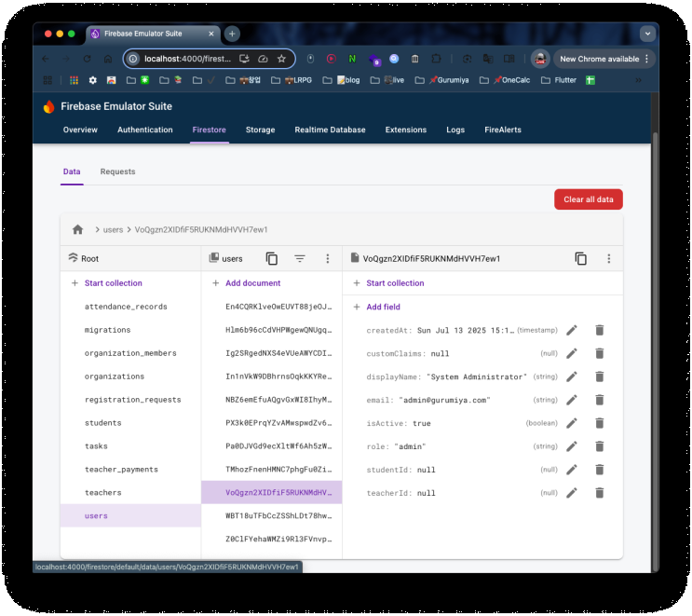Viewport: 692px width, 616px height.
Task: Delete the isActive field
Action: tap(599, 423)
